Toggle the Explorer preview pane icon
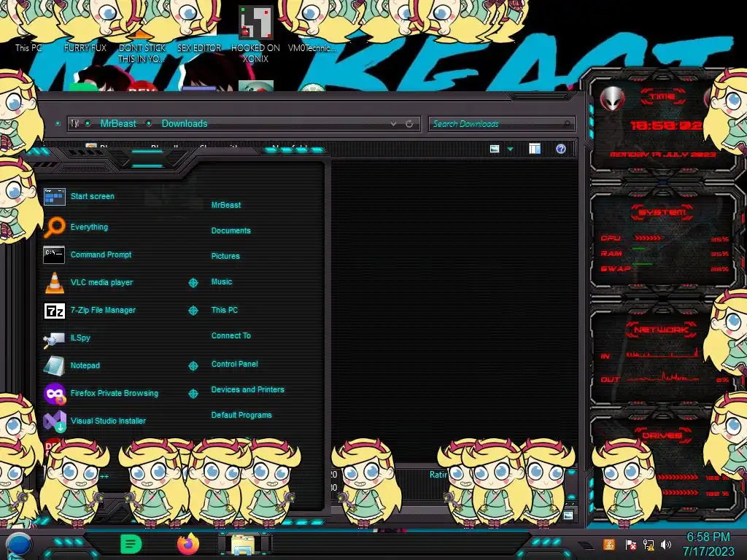This screenshot has width=747, height=560. coord(535,149)
